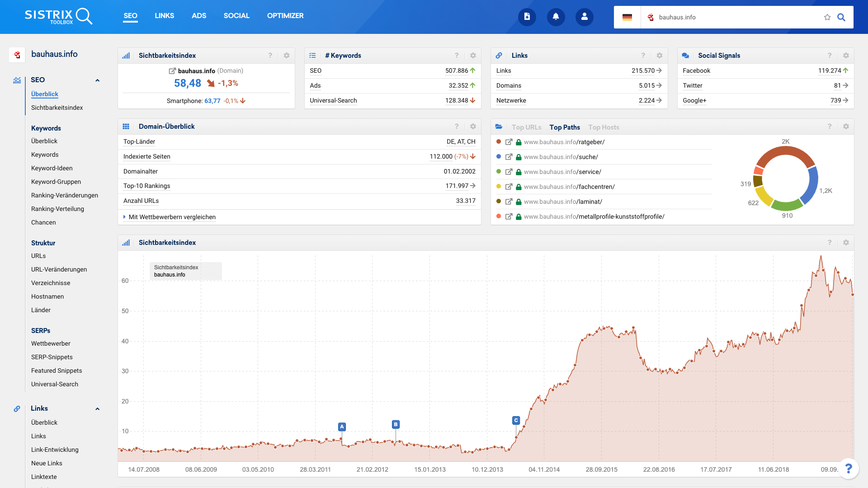The width and height of the screenshot is (868, 488).
Task: Open external link icon next to bauhaus.info domain
Action: click(x=172, y=71)
